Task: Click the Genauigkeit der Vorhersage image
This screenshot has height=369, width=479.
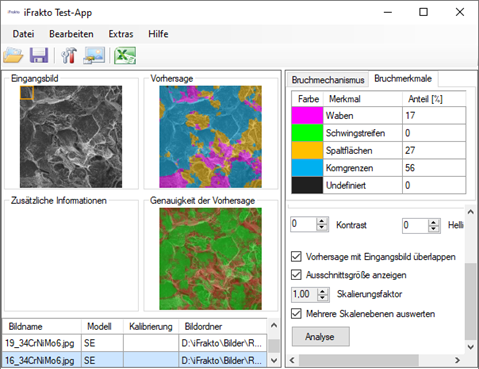Action: pos(211,259)
